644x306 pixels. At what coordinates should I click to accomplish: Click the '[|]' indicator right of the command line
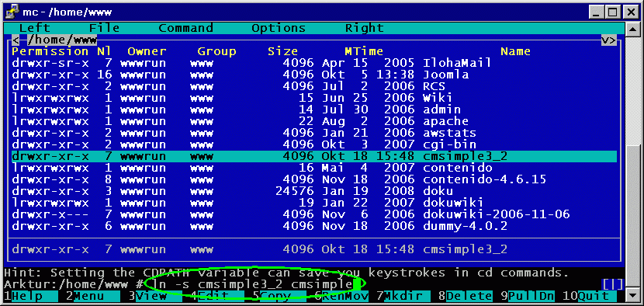pyautogui.click(x=612, y=284)
